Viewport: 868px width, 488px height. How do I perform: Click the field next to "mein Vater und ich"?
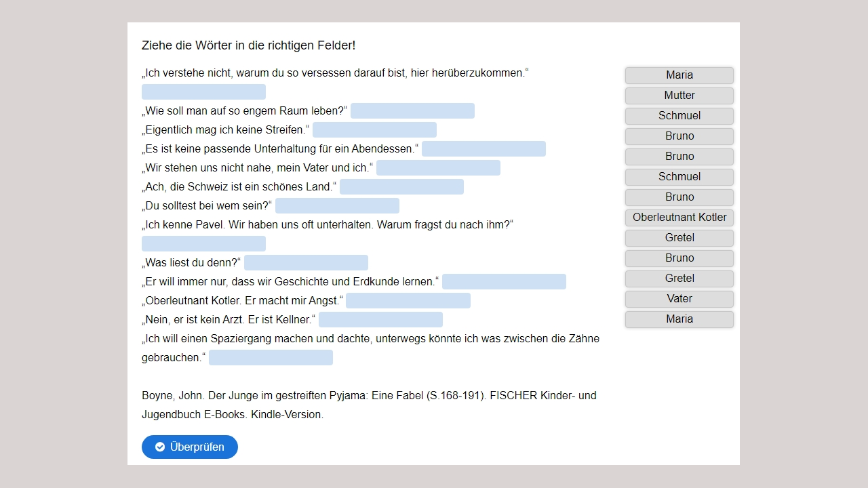tap(438, 168)
